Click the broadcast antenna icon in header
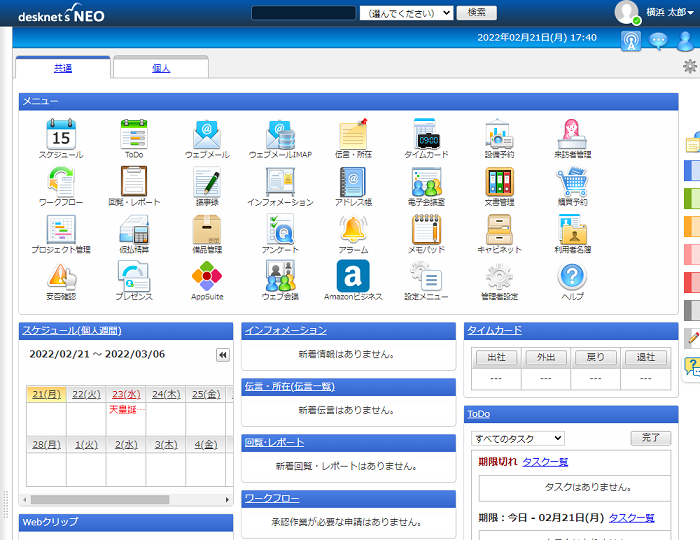This screenshot has height=540, width=700. [x=631, y=41]
